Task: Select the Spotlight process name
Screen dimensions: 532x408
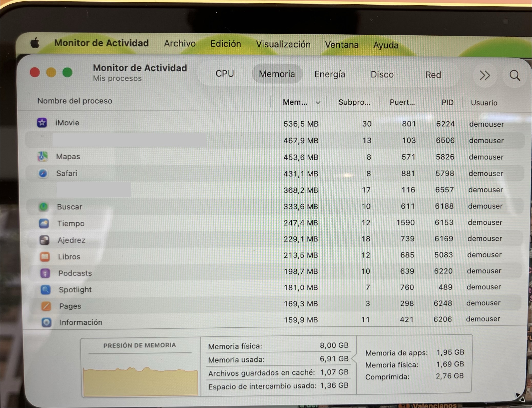Action: [x=75, y=290]
